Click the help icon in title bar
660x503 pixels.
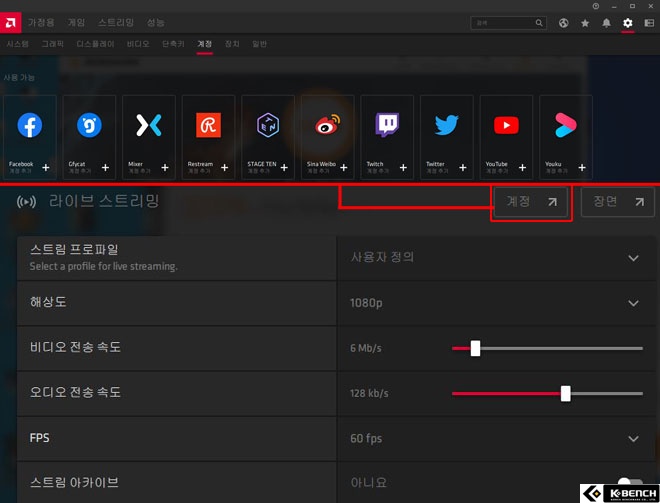(x=596, y=6)
